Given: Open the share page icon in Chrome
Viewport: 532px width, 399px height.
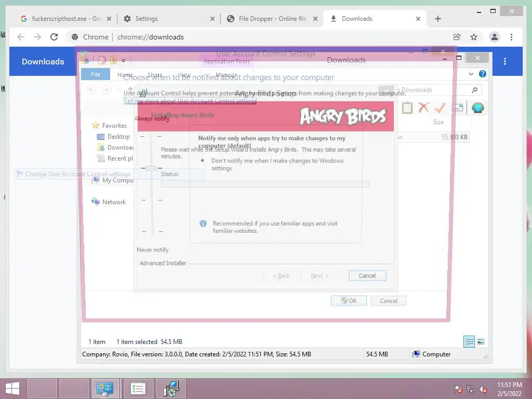Looking at the screenshot, I should click(x=457, y=37).
